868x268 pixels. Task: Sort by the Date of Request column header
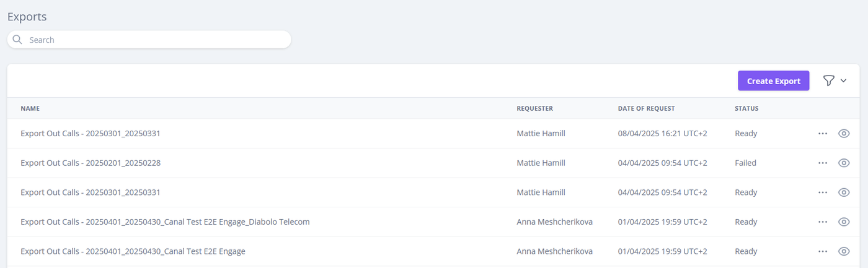point(646,108)
